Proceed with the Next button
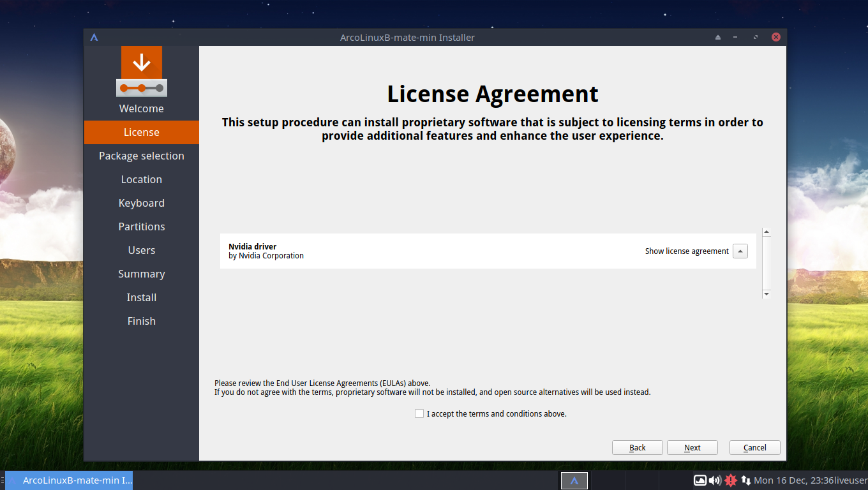Screen dimensions: 868x490 coord(692,448)
